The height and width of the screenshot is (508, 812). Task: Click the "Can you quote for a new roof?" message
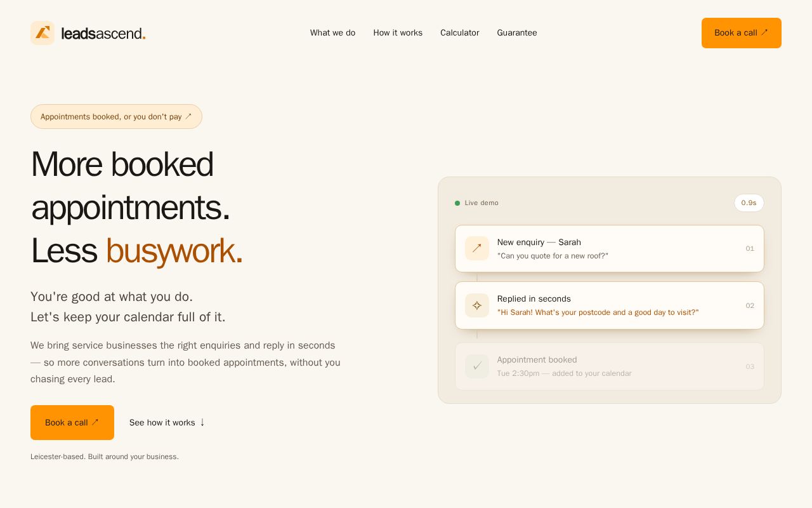coord(553,256)
